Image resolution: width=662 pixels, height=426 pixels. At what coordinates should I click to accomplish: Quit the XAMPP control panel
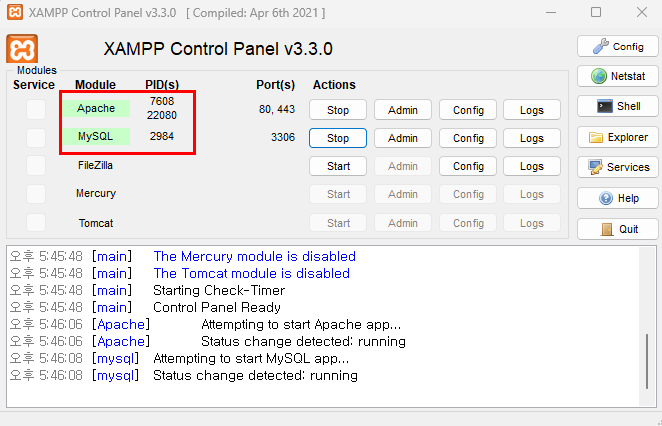(615, 228)
